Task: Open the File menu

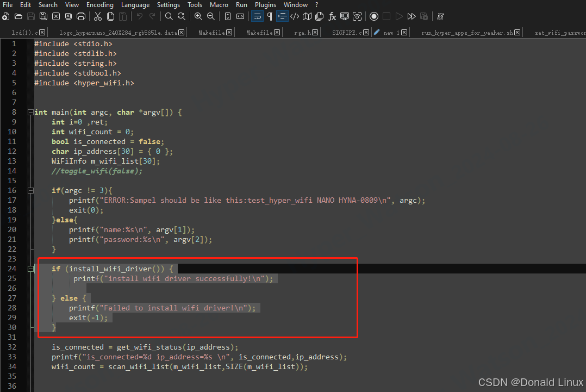Action: (x=8, y=5)
